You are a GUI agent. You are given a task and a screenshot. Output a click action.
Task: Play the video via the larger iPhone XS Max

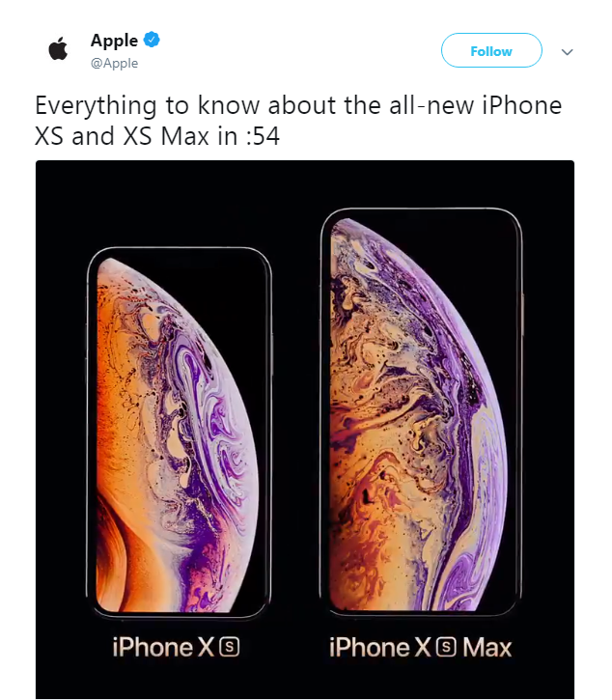422,411
